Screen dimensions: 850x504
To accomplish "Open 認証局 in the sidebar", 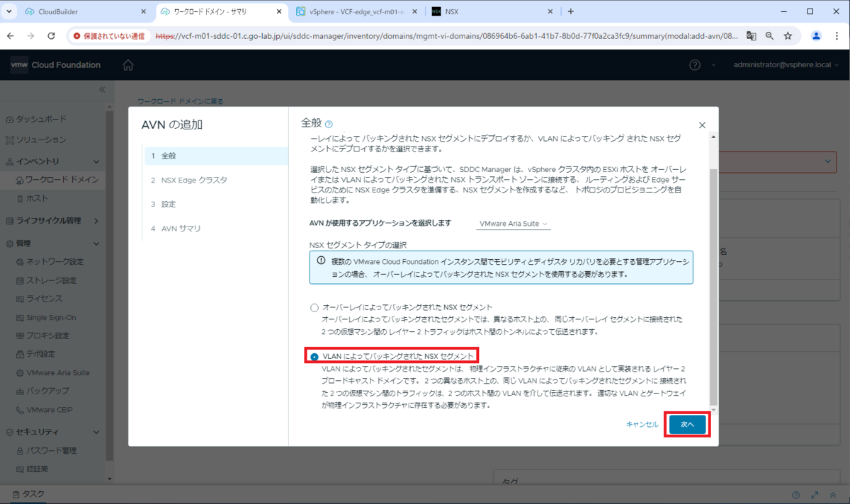I will pos(37,469).
